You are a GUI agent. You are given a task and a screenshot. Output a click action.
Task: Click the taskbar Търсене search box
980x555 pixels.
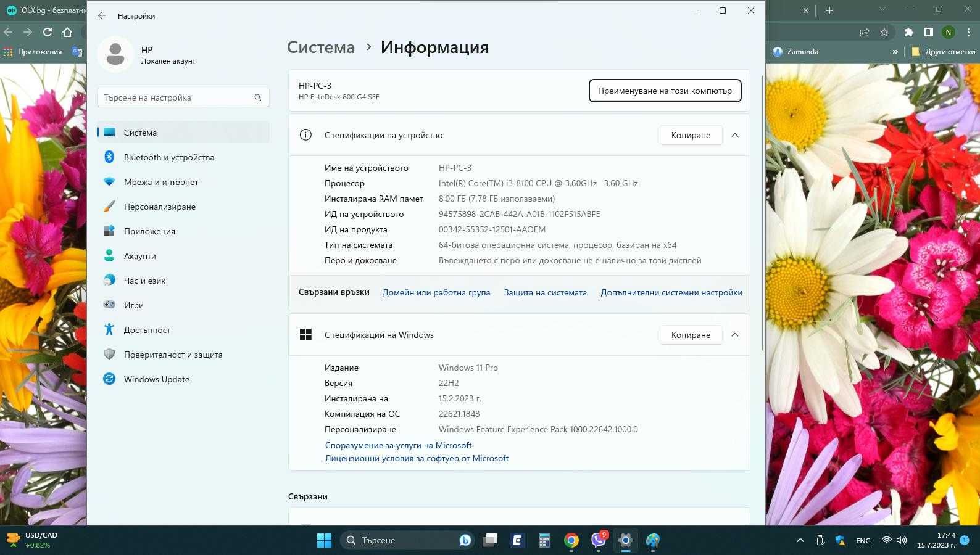point(407,540)
